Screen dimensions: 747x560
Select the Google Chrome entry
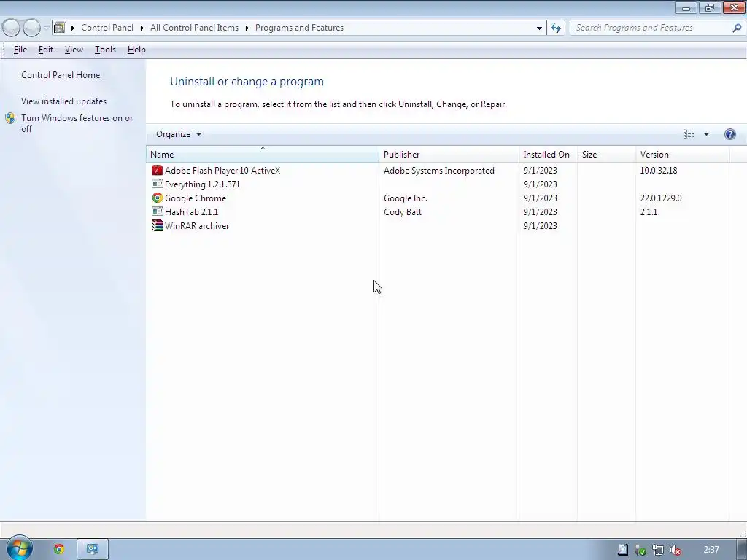coord(440,198)
